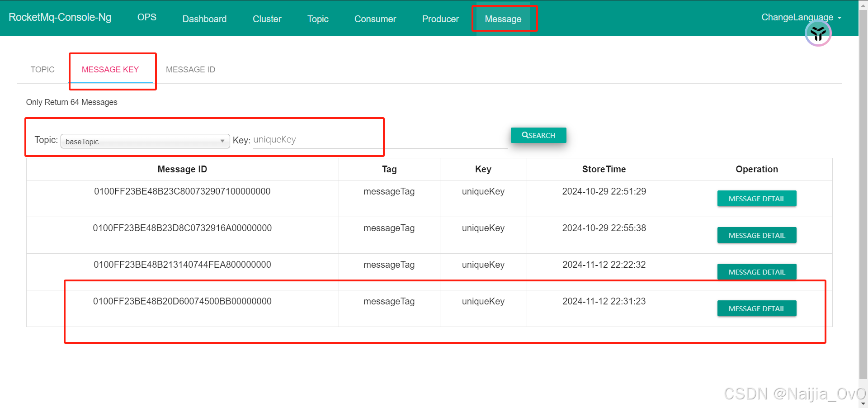This screenshot has height=408, width=868.
Task: Click the RocketMq-Console-Ng brand link
Action: click(x=60, y=17)
